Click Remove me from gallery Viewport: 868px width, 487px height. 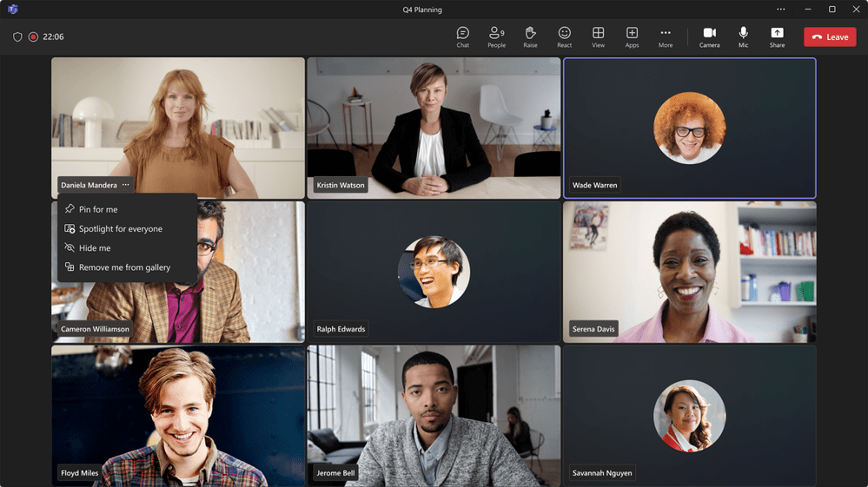pyautogui.click(x=124, y=267)
